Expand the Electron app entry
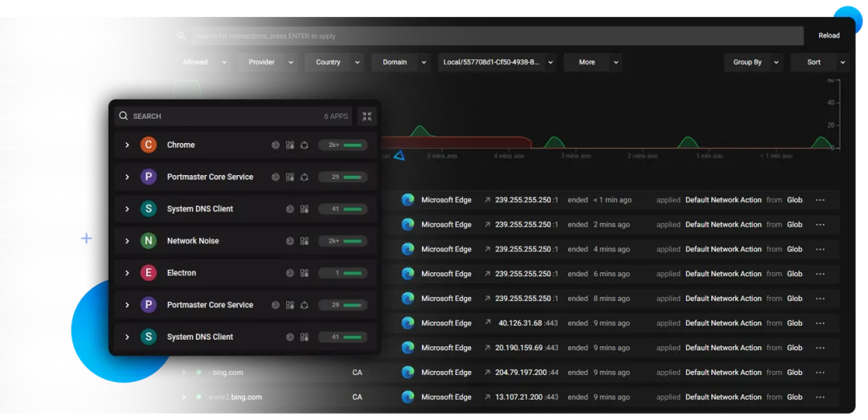Image resolution: width=868 pixels, height=420 pixels. click(x=127, y=273)
